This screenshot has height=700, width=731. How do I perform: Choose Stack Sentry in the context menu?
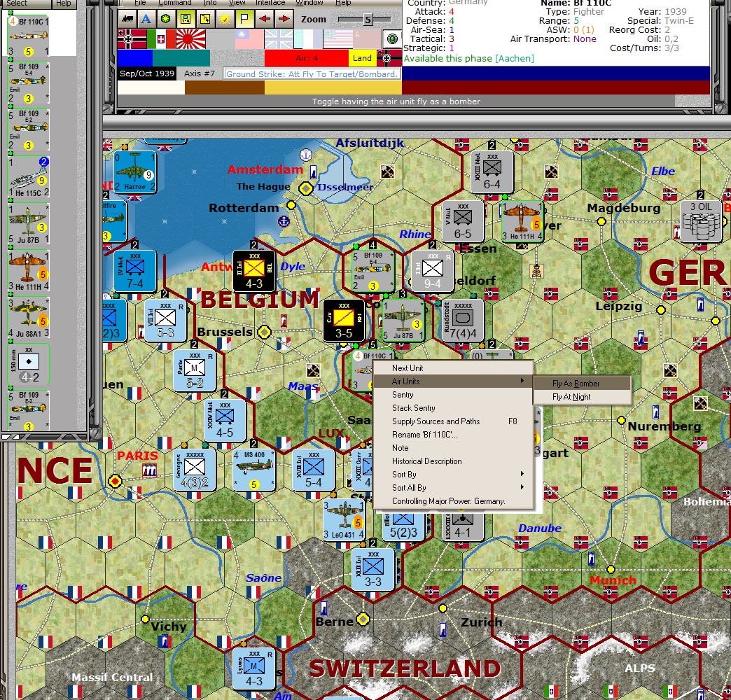pyautogui.click(x=453, y=408)
